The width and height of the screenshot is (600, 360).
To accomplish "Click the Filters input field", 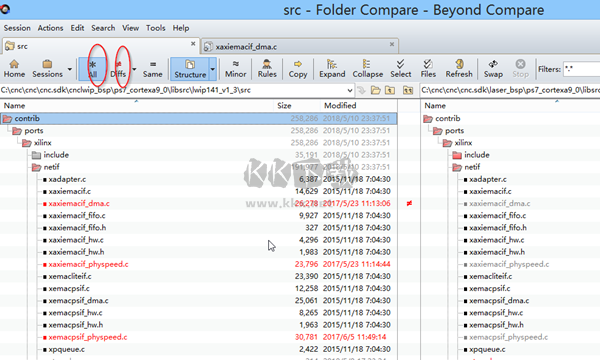I will [582, 69].
